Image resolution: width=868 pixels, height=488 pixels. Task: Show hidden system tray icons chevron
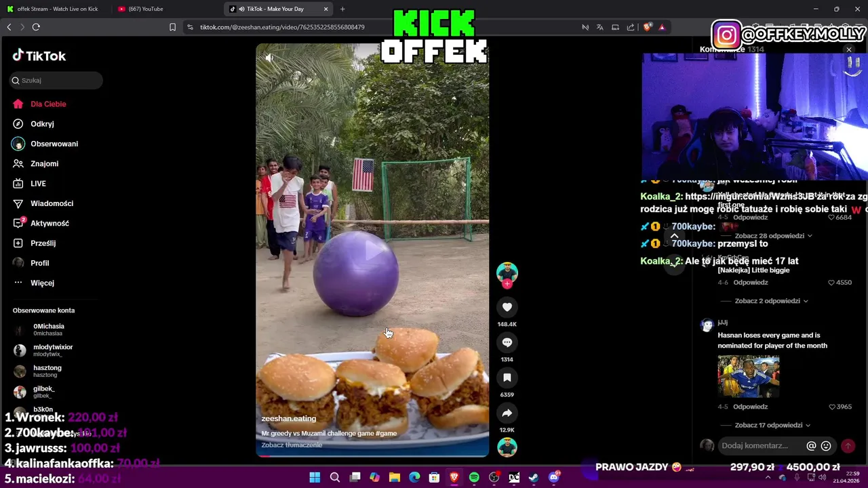[768, 478]
